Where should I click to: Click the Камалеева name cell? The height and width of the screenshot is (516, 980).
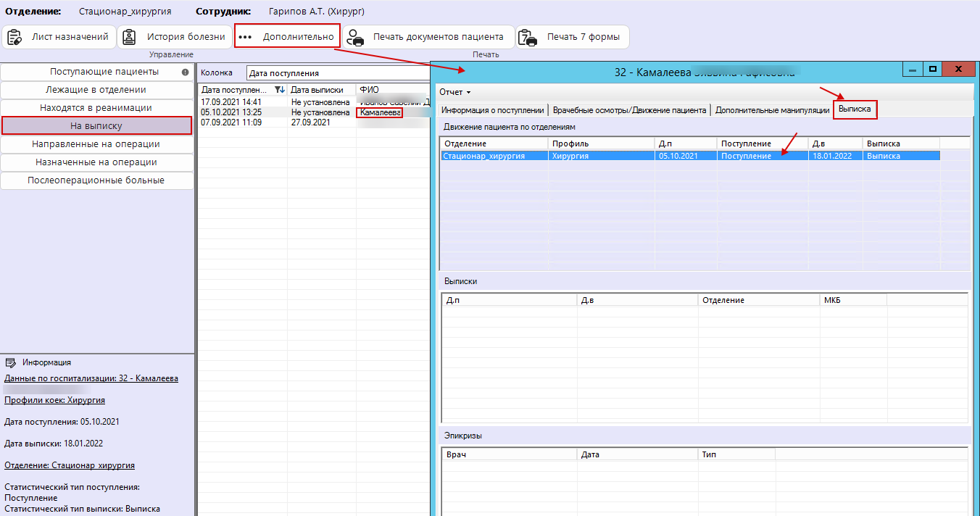click(x=379, y=112)
